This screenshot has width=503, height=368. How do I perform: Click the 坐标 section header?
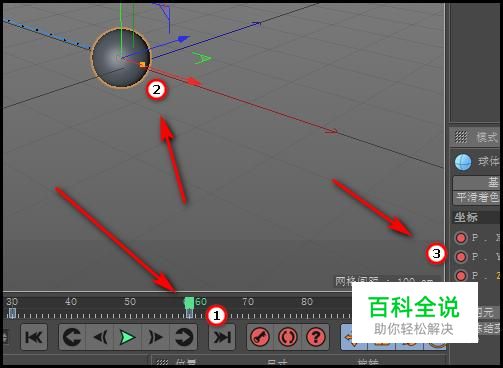tap(466, 218)
